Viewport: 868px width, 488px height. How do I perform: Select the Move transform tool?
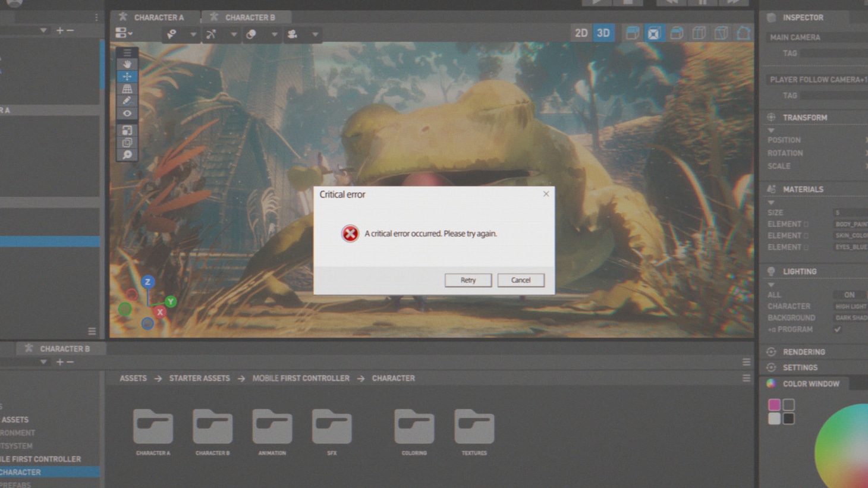coord(127,76)
